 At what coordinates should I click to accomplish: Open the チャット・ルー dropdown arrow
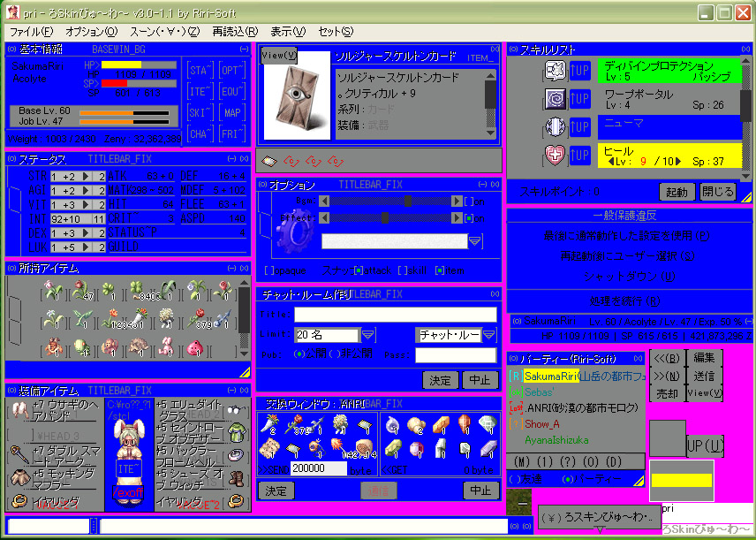point(489,334)
